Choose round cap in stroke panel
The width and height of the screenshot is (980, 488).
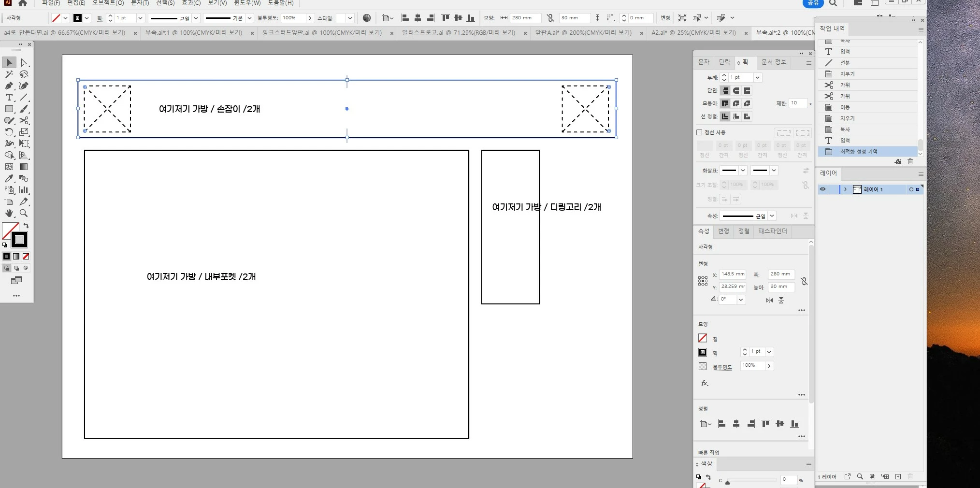click(736, 91)
